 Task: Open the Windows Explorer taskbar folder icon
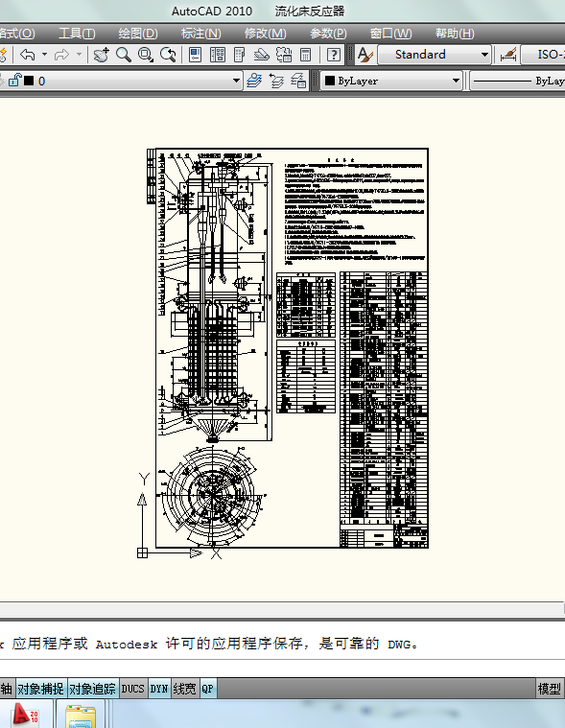click(81, 716)
